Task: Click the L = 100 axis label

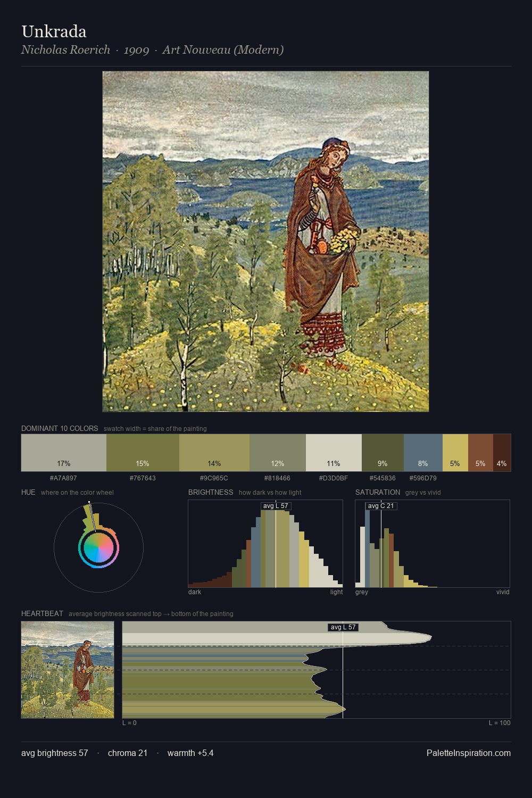Action: pos(500,723)
